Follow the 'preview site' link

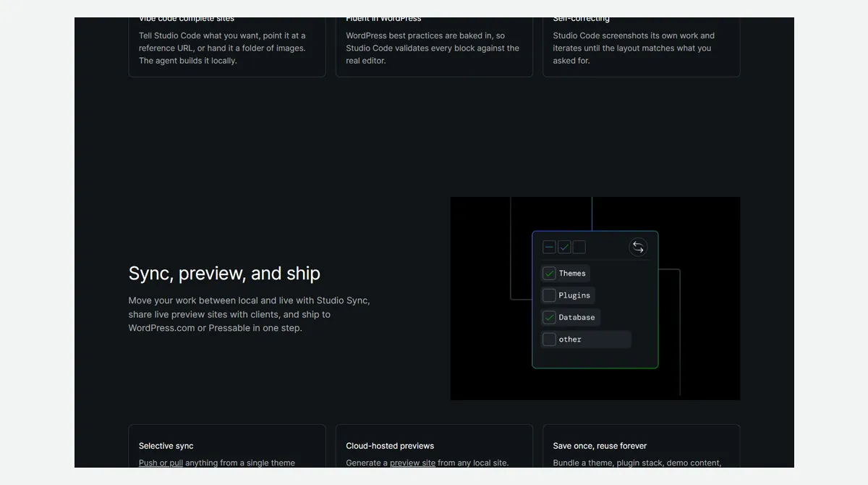click(x=412, y=463)
